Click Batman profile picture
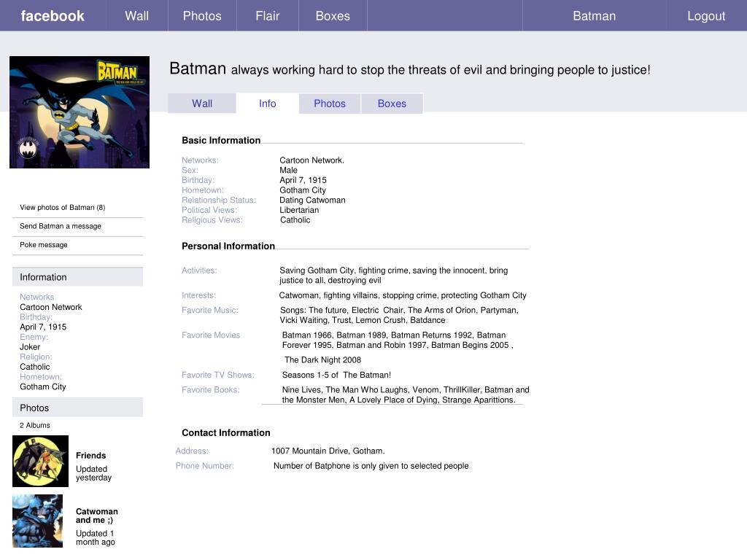The height and width of the screenshot is (560, 747). (80, 112)
